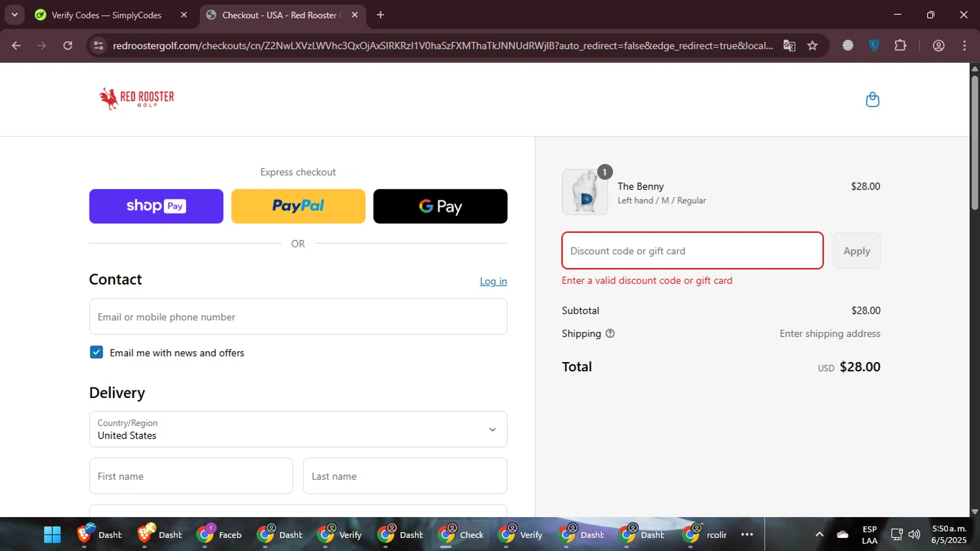
Task: Open the OneDrive cloud tray icon
Action: 843,535
